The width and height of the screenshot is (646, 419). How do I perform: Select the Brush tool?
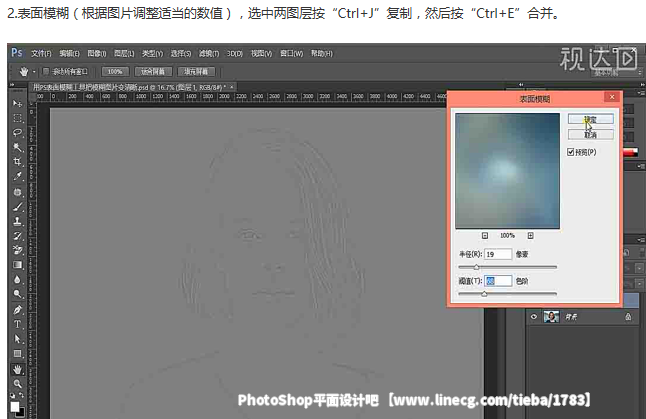coord(17,207)
